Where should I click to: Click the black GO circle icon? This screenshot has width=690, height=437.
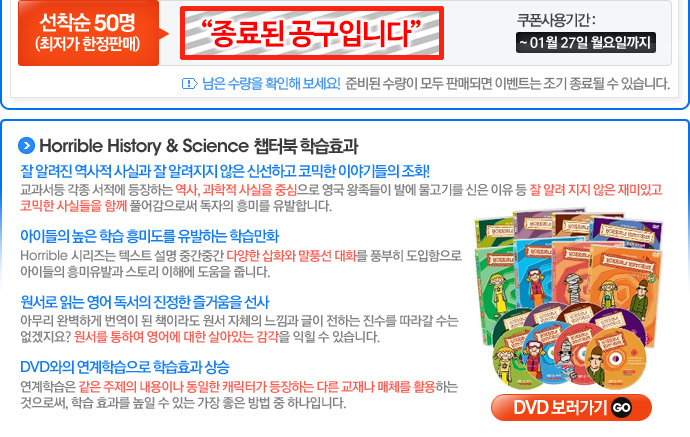click(x=621, y=408)
